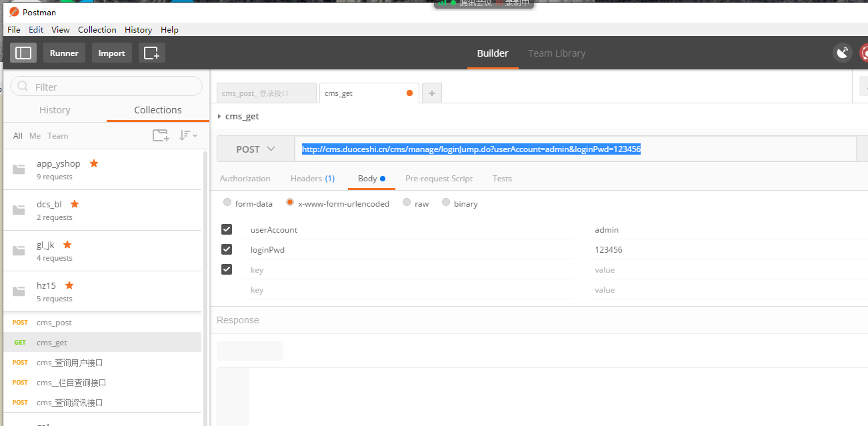
Task: Open the cms_查询资讯接口 request
Action: pos(103,402)
